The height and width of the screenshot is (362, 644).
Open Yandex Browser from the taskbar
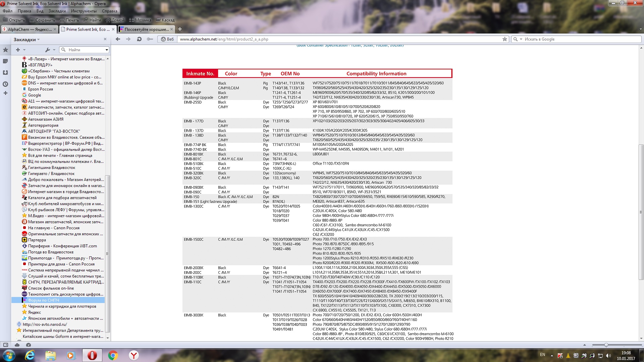tap(134, 355)
